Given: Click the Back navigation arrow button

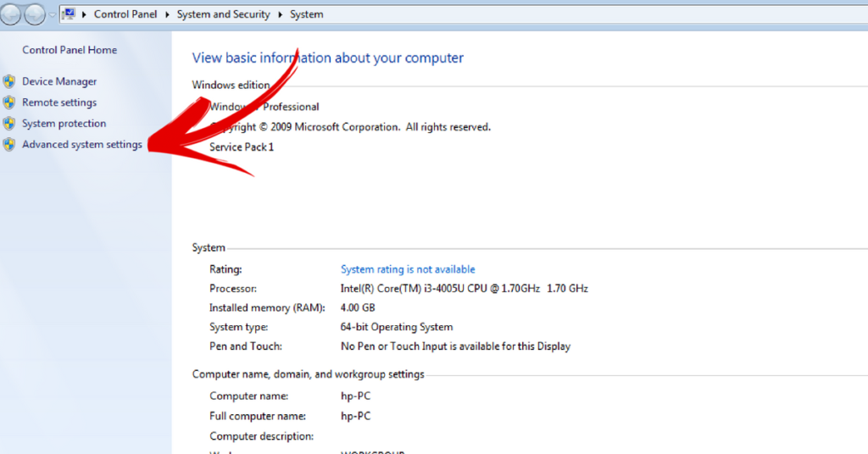Looking at the screenshot, I should pyautogui.click(x=10, y=14).
